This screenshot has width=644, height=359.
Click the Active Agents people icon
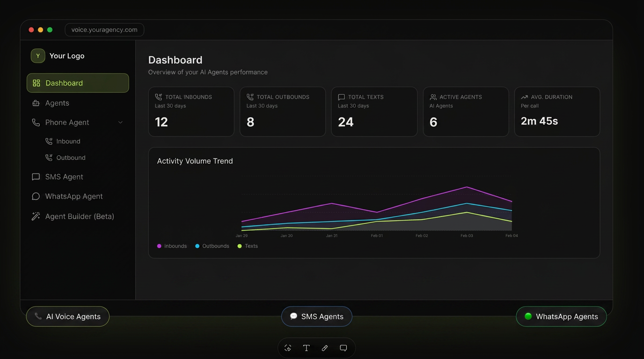tap(433, 97)
